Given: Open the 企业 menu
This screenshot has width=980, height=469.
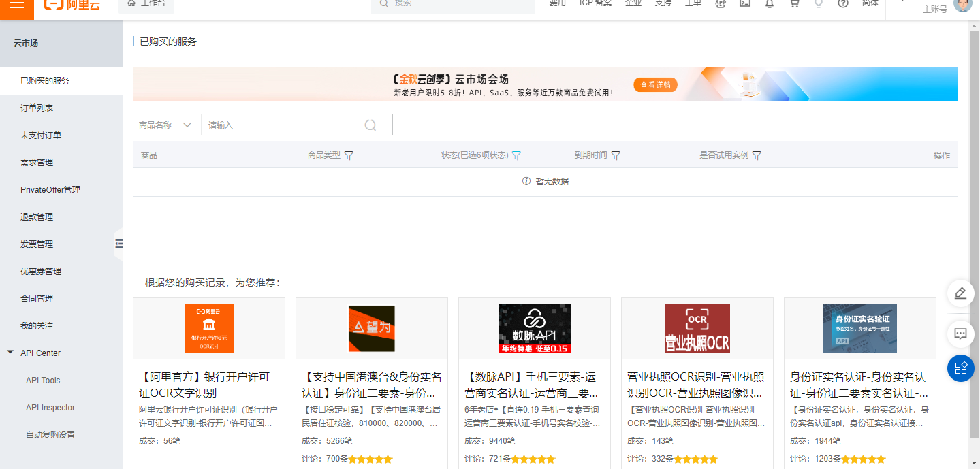Looking at the screenshot, I should pos(633,3).
